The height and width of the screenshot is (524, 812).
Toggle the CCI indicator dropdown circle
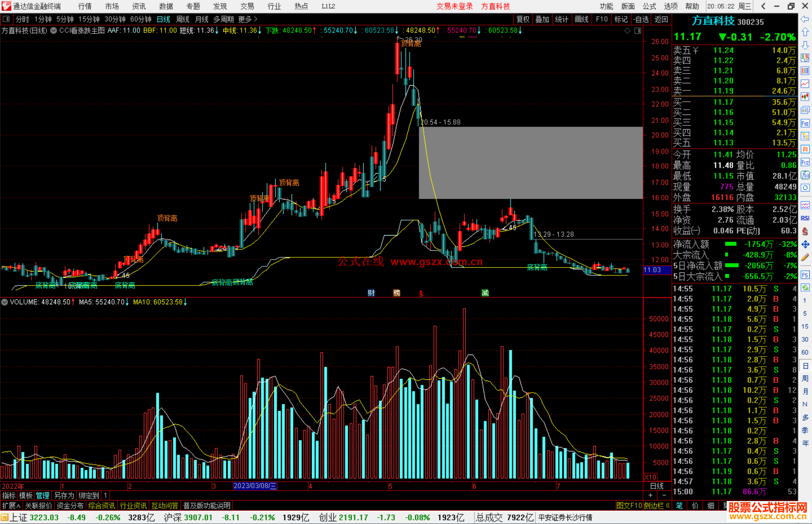point(54,30)
